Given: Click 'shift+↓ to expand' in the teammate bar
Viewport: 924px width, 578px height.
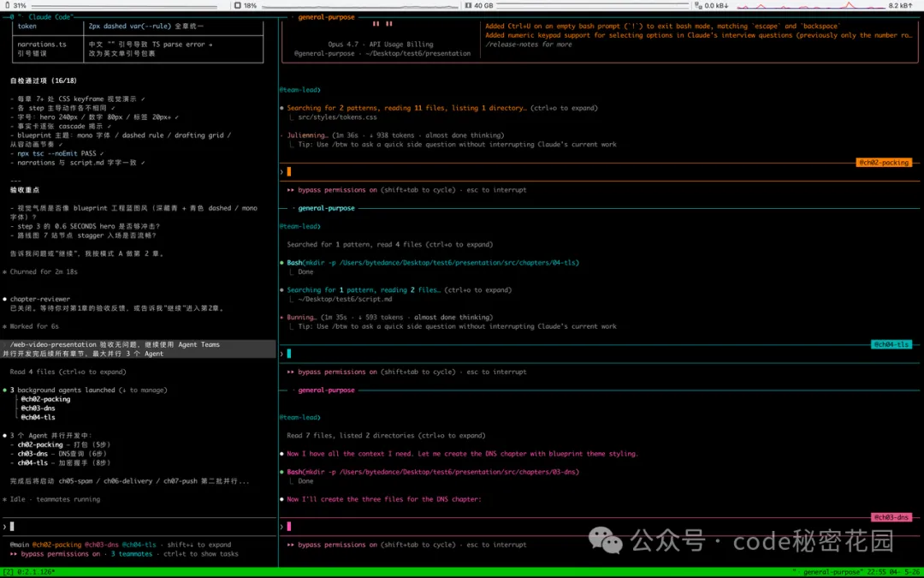Looking at the screenshot, I should point(199,545).
